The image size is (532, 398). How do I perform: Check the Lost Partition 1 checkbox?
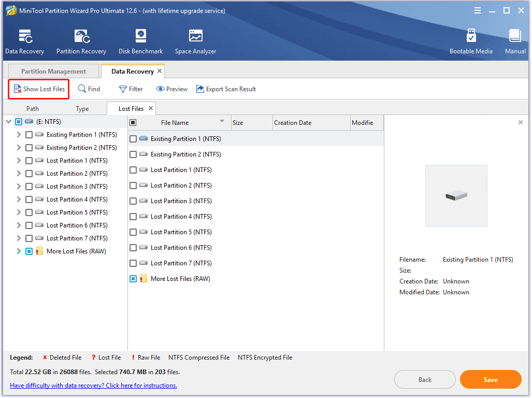click(133, 169)
